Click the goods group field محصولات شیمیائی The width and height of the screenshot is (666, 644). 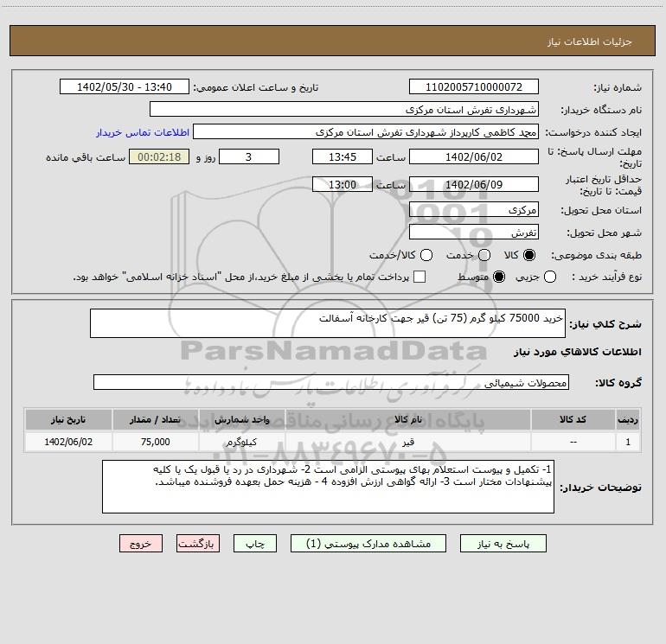click(x=331, y=382)
